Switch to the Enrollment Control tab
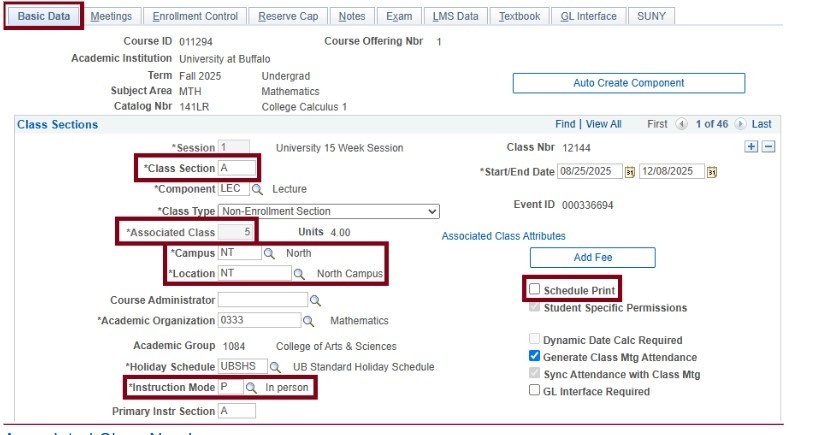 (195, 17)
